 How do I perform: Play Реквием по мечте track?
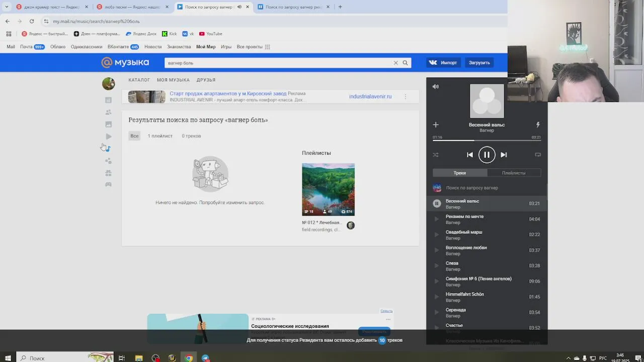pyautogui.click(x=437, y=219)
